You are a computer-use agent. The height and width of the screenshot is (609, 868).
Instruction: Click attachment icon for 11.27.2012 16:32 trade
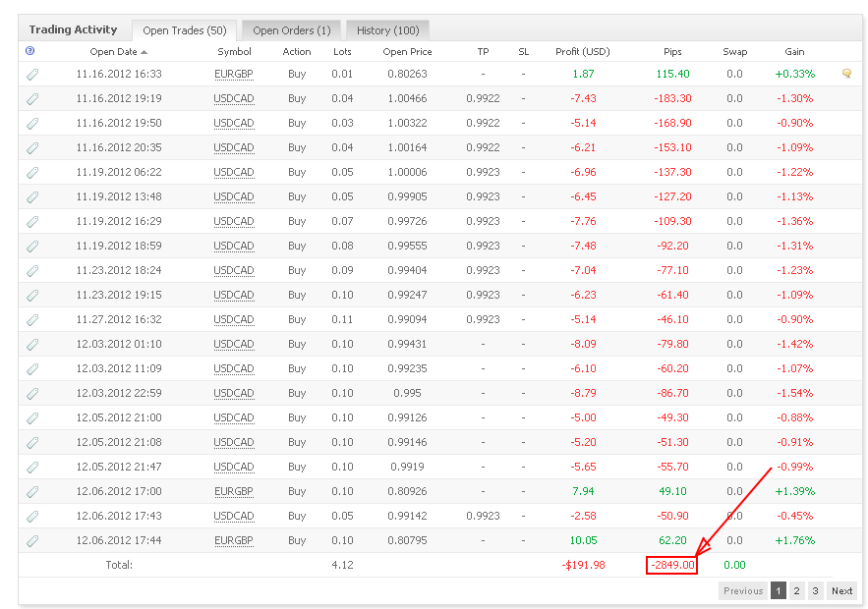32,319
